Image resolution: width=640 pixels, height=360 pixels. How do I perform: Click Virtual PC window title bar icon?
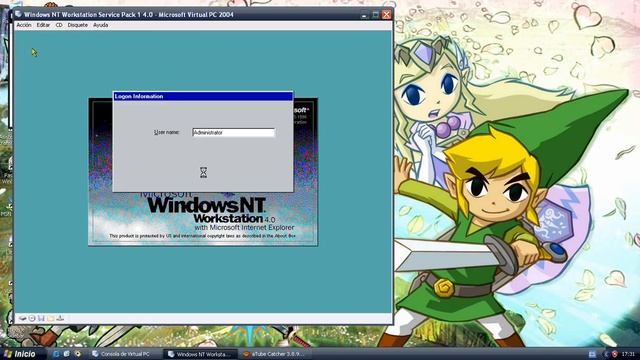pos(18,14)
